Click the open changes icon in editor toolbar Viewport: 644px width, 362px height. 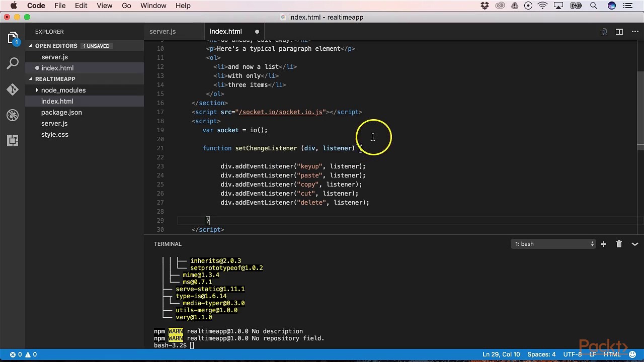point(603,32)
